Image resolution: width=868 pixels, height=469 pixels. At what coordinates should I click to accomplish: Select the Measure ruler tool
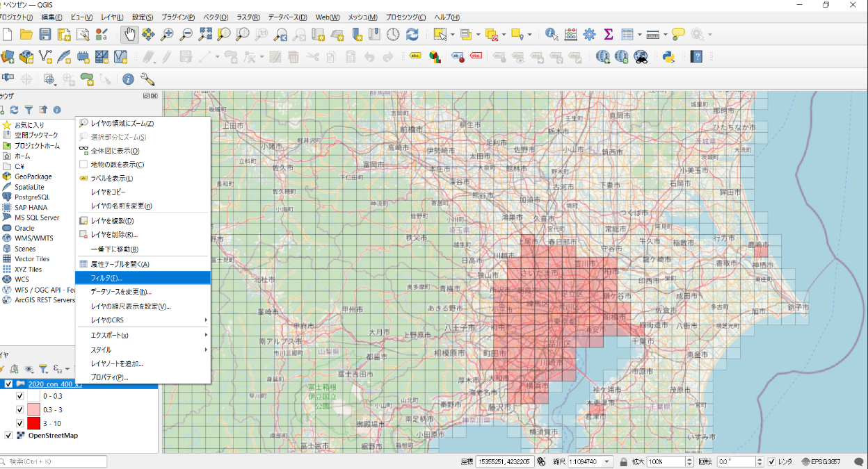pos(652,34)
